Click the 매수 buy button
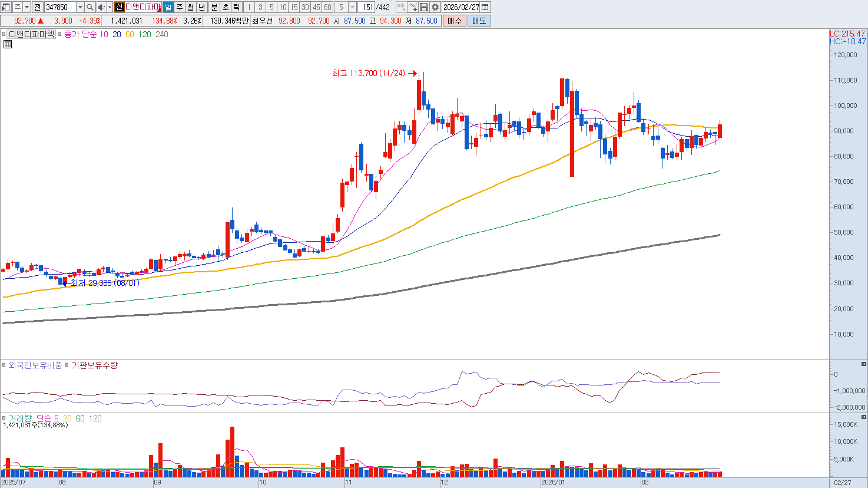The image size is (868, 488). point(454,21)
